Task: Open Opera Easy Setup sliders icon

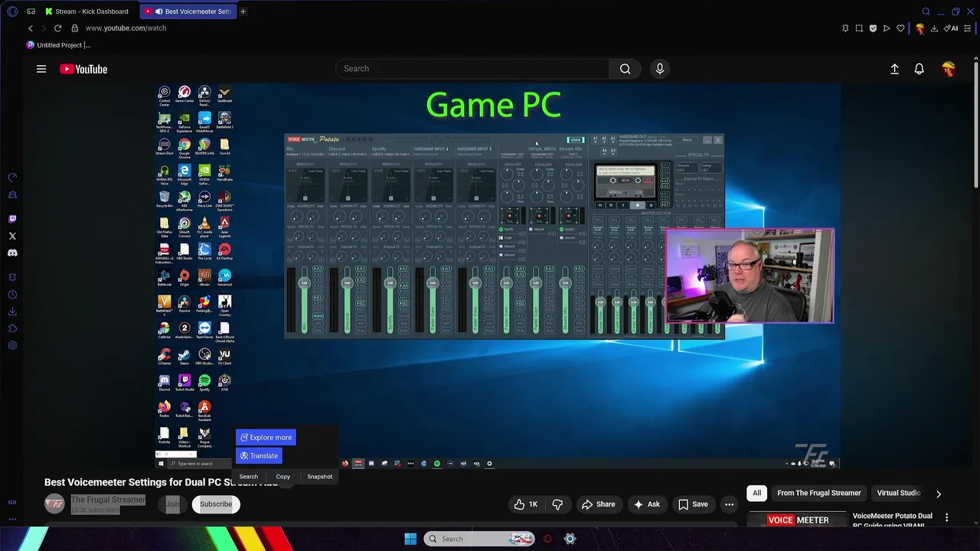Action: (967, 28)
